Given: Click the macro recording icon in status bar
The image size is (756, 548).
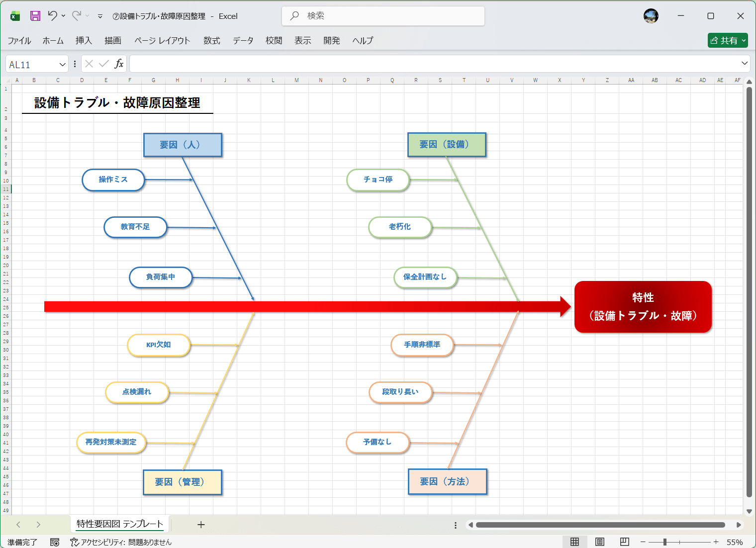Looking at the screenshot, I should pyautogui.click(x=55, y=542).
